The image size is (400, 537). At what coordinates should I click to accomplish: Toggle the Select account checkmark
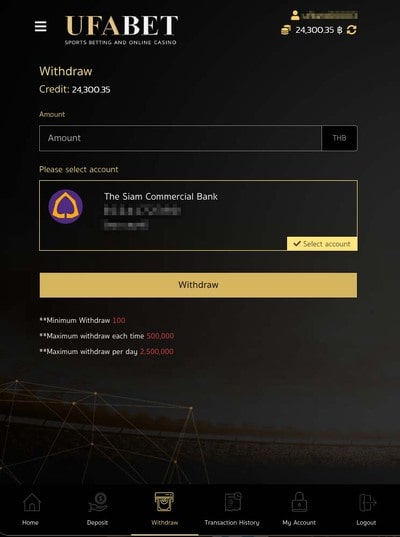[x=322, y=244]
